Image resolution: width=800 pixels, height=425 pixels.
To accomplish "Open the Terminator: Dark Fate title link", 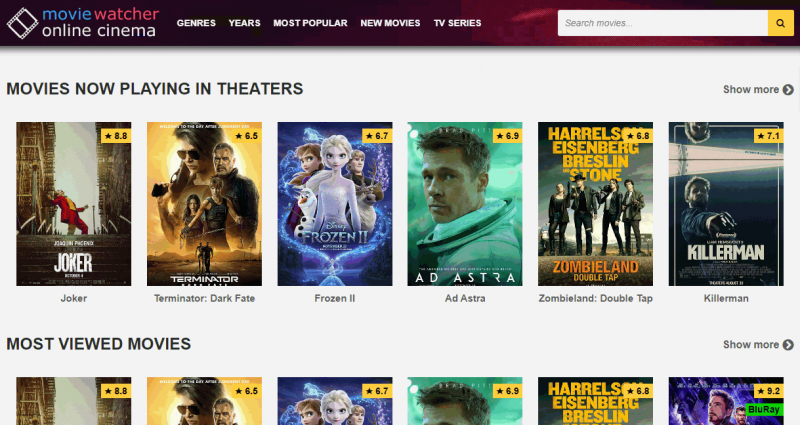I will point(204,298).
